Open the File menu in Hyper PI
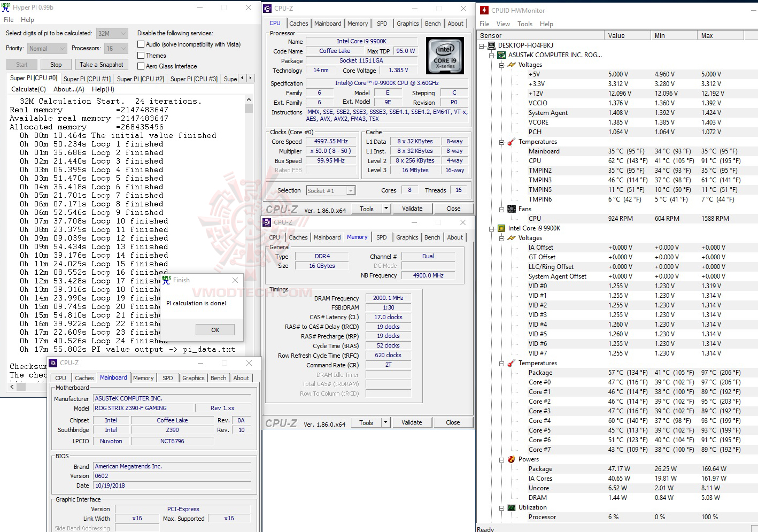This screenshot has height=532, width=758. pos(9,20)
